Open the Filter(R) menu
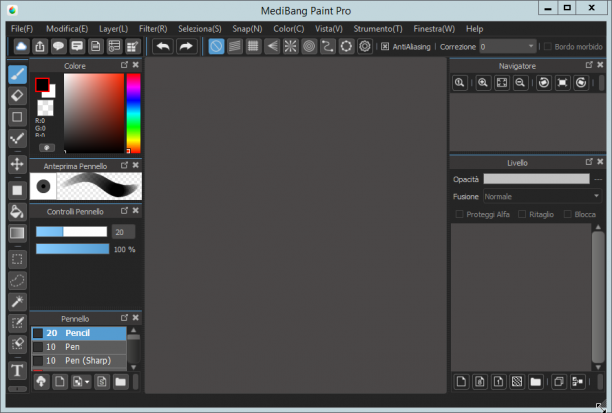This screenshot has height=413, width=612. [153, 29]
